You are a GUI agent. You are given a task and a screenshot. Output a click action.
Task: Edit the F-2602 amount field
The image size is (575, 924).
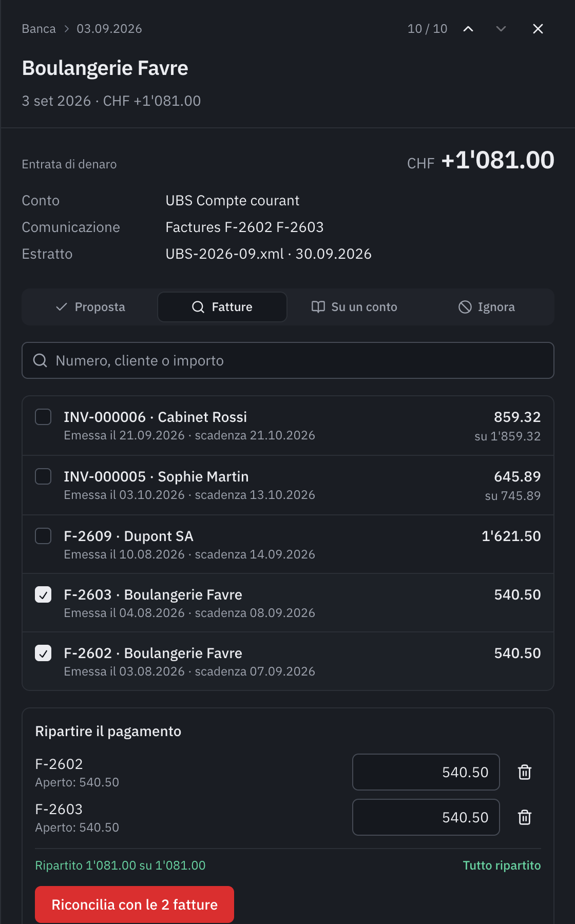click(x=426, y=772)
